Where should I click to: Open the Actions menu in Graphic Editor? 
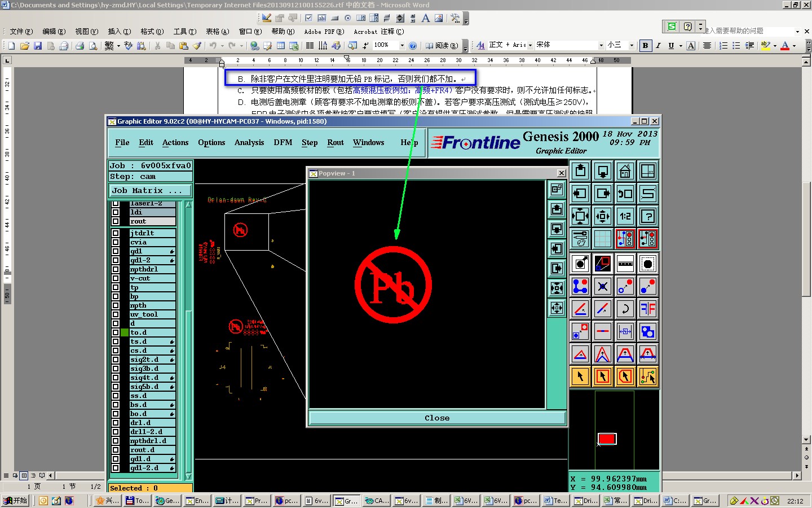(x=175, y=143)
